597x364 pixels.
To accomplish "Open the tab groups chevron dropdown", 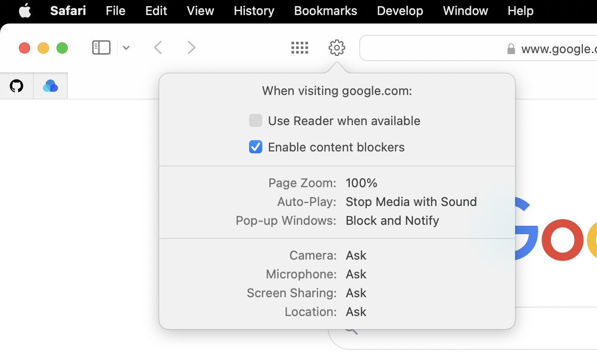I will [126, 47].
